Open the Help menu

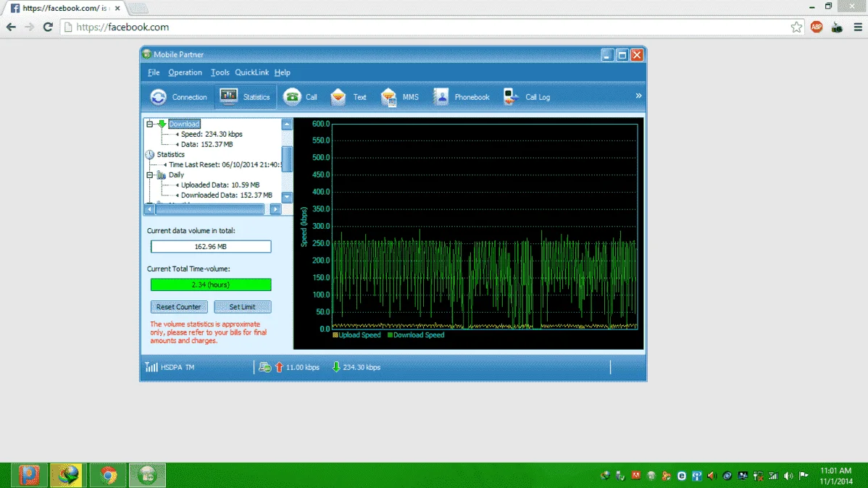pos(283,72)
